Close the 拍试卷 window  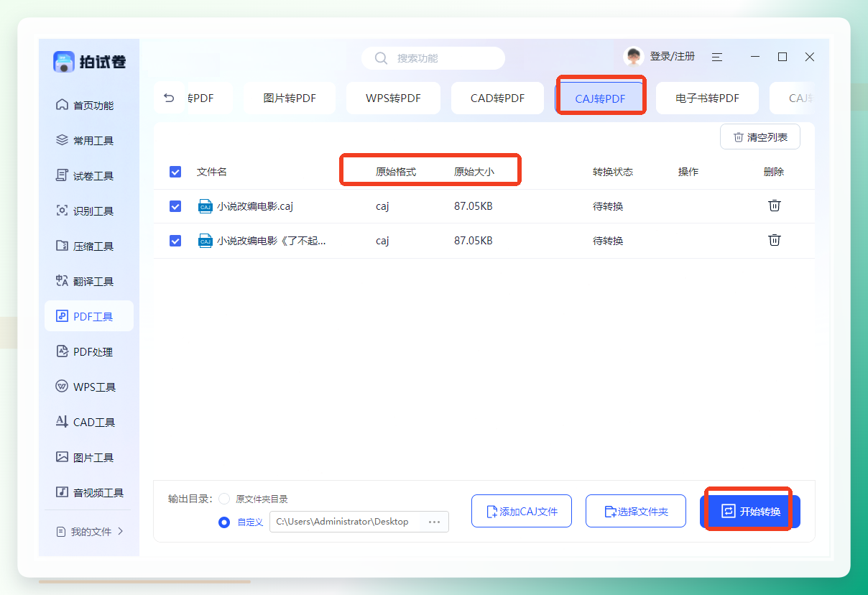(x=810, y=57)
